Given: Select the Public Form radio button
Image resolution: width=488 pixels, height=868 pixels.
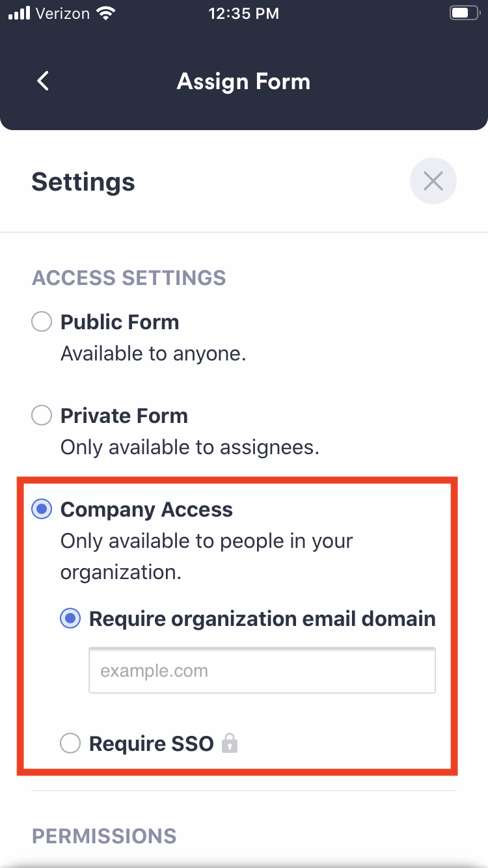Looking at the screenshot, I should pyautogui.click(x=41, y=321).
